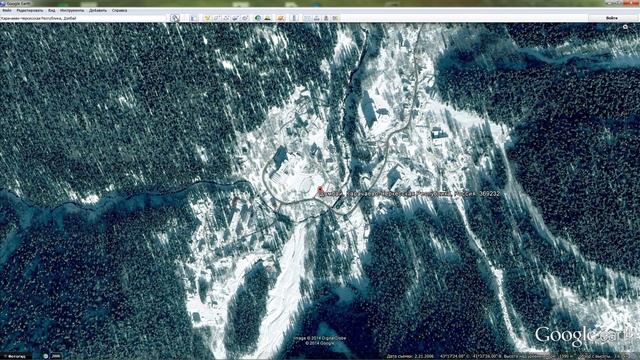
Task: Click the placemark label ending 369232
Action: click(x=410, y=194)
